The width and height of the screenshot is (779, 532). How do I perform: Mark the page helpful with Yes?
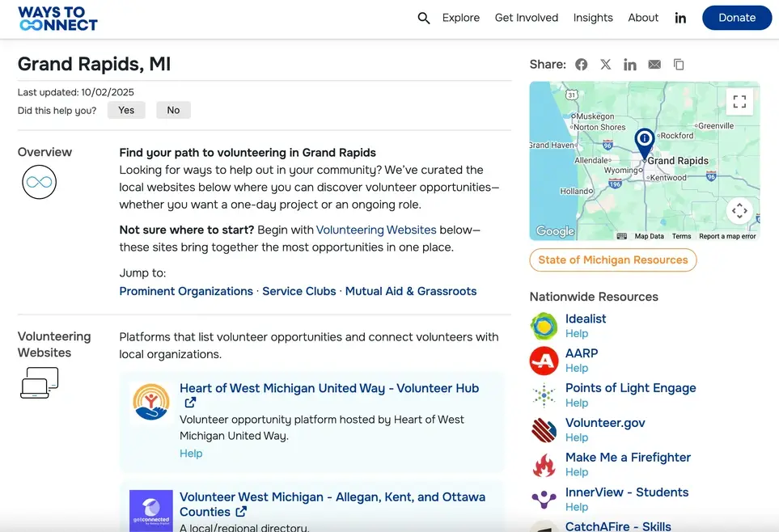[125, 110]
